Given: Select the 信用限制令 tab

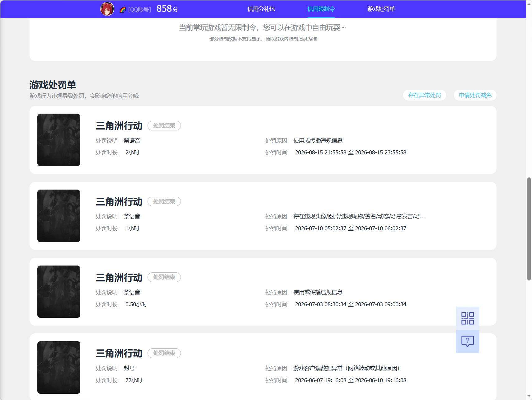Looking at the screenshot, I should pyautogui.click(x=321, y=9).
